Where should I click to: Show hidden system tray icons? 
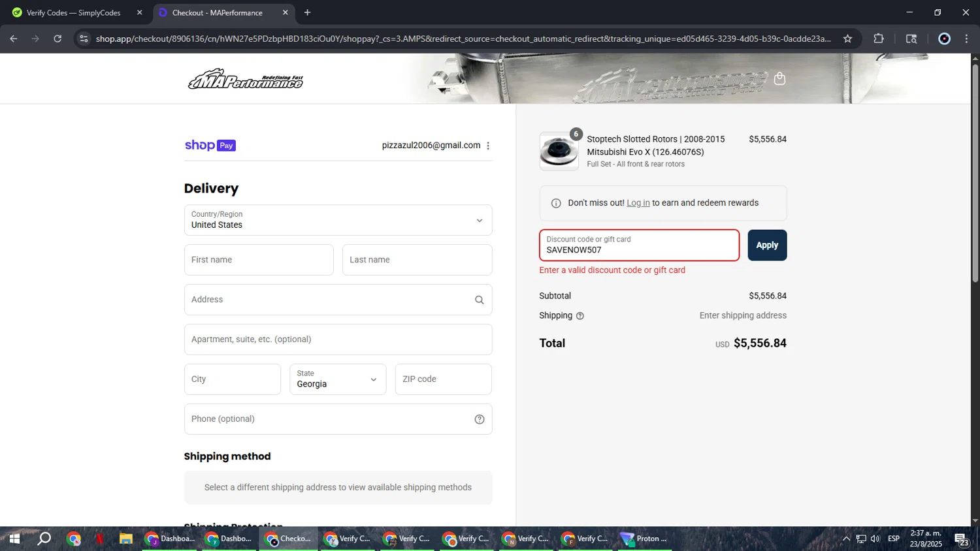click(846, 539)
